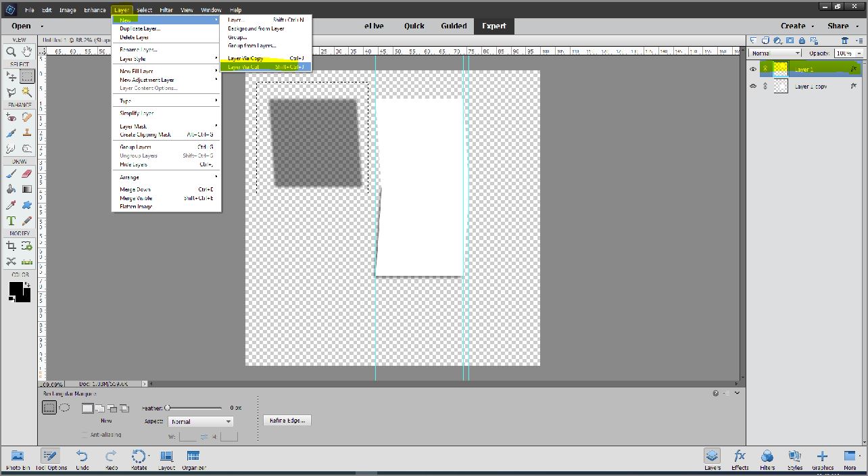Show the Effects panel

[x=740, y=460]
